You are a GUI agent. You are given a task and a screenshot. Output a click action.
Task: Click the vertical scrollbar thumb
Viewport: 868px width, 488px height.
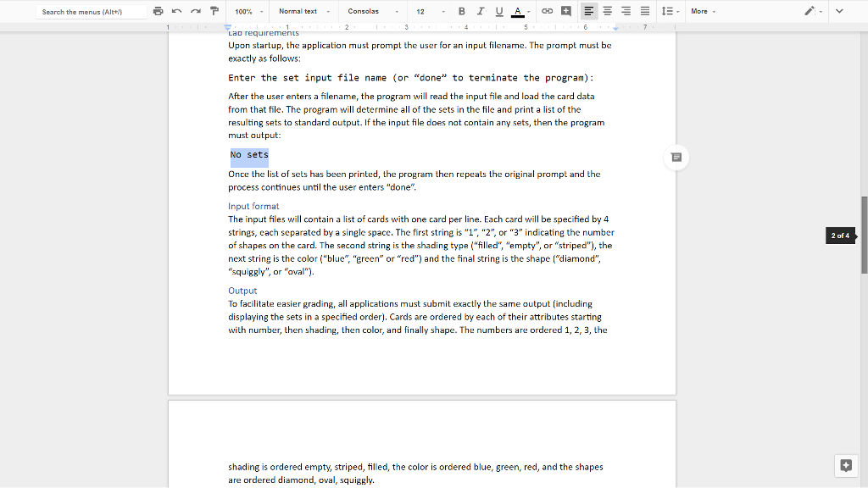click(x=864, y=235)
